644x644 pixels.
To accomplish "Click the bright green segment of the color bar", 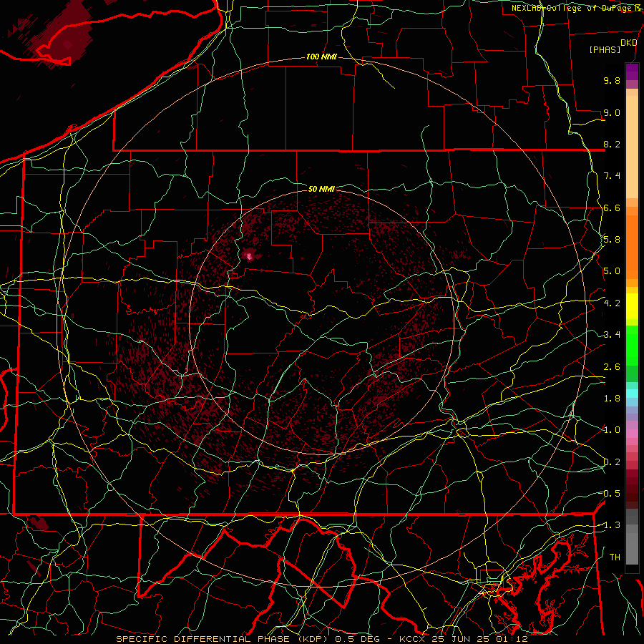I will point(632,345).
